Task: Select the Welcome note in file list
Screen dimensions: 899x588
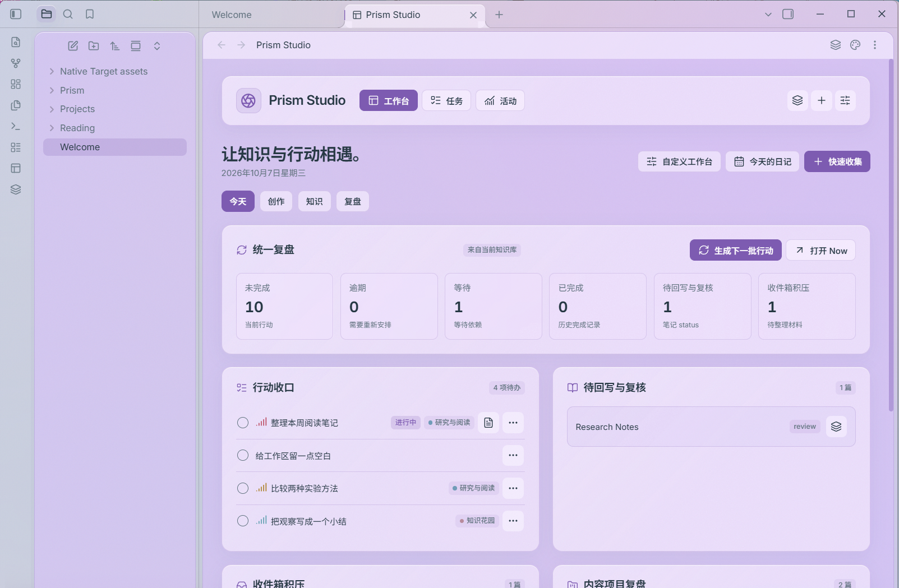Action: (x=115, y=147)
